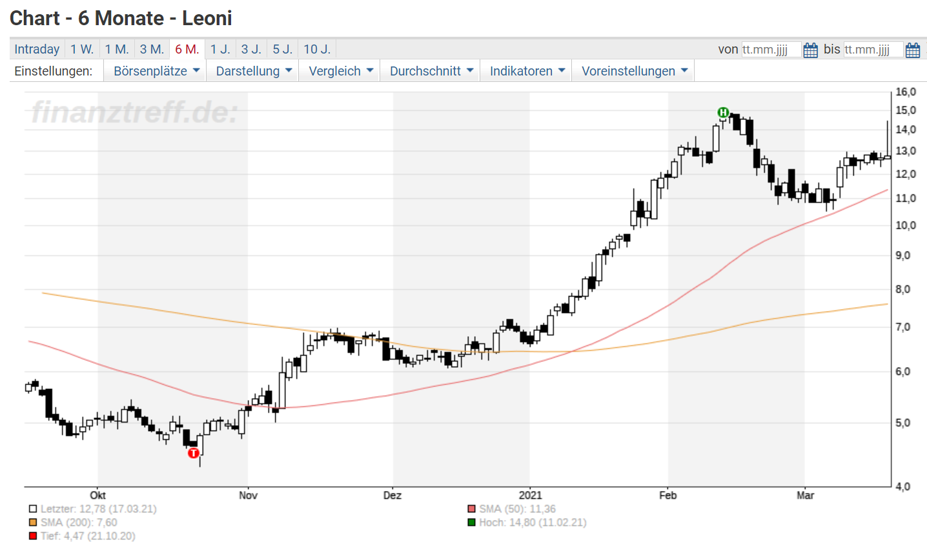Click the red Tief legend swatch
This screenshot has width=927, height=560.
coord(33,536)
